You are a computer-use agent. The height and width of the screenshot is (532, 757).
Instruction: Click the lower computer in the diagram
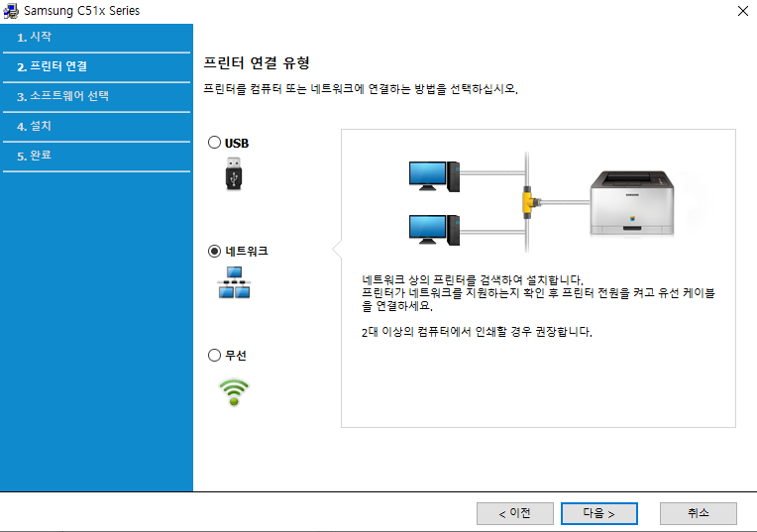[x=434, y=230]
